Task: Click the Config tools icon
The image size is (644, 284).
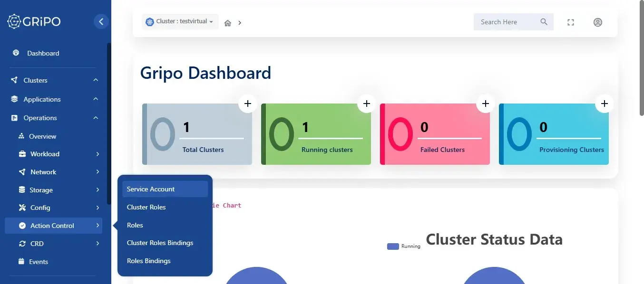Action: pos(22,208)
